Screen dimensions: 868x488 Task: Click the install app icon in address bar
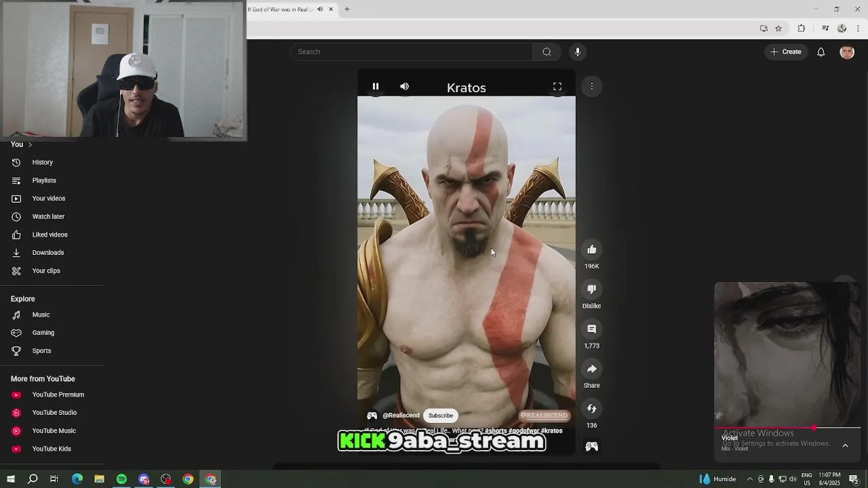(x=764, y=28)
